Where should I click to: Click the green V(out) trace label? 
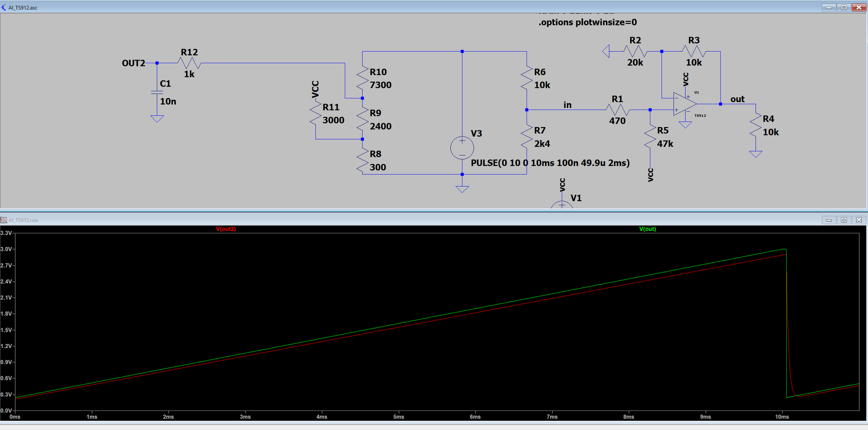point(647,229)
